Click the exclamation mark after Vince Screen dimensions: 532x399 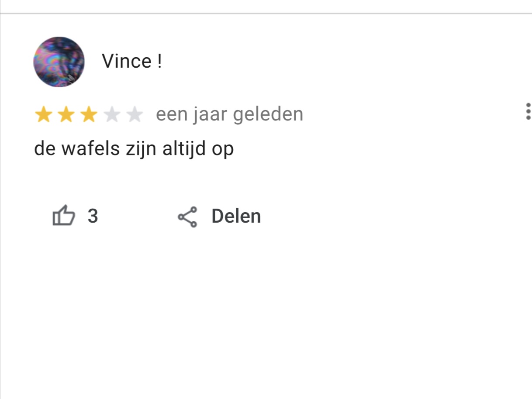coord(159,61)
